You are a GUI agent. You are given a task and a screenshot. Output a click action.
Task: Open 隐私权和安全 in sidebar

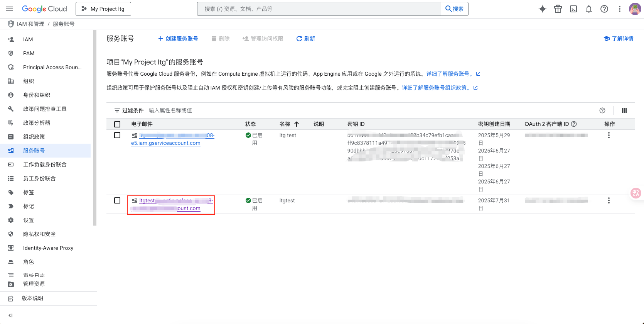pyautogui.click(x=46, y=234)
